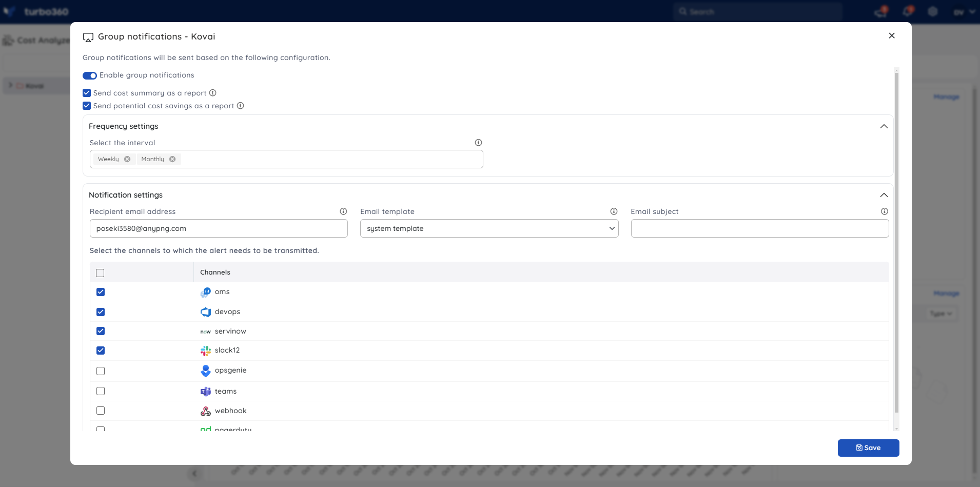Click the ServiceNow channel icon
Image resolution: width=980 pixels, height=487 pixels.
(205, 332)
